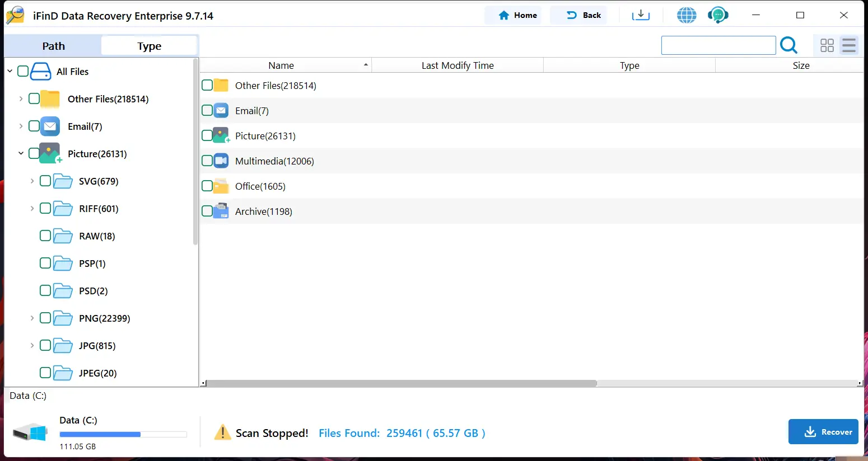Click the Email envelope icon in tree

point(50,126)
